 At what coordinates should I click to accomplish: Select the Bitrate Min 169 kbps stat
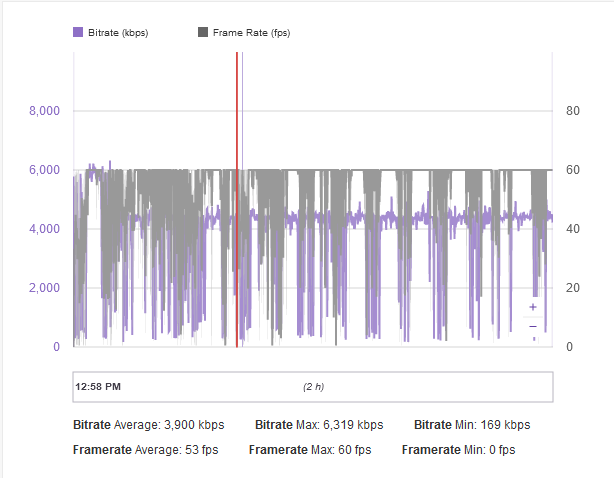pos(466,425)
